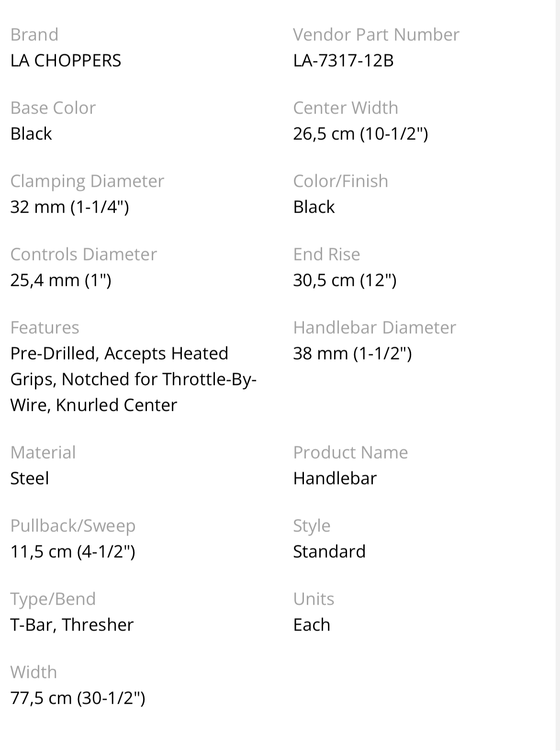Click the Vendor Part Number label

click(376, 34)
